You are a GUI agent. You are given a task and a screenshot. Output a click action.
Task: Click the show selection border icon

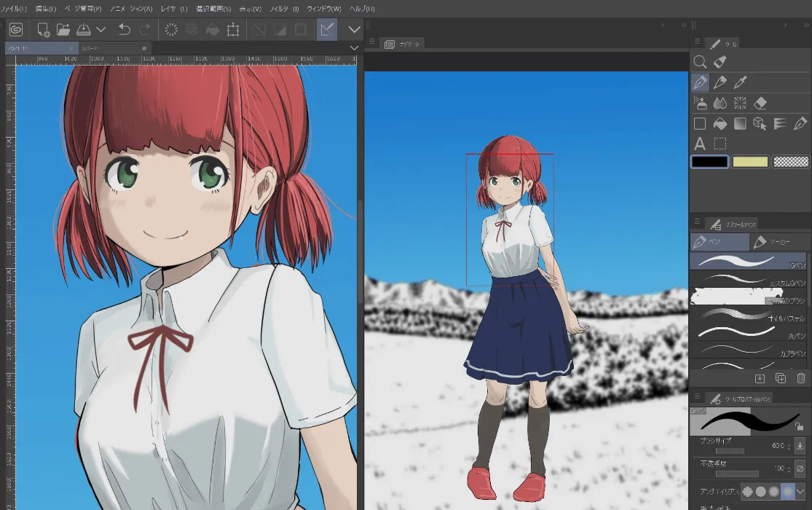click(300, 30)
